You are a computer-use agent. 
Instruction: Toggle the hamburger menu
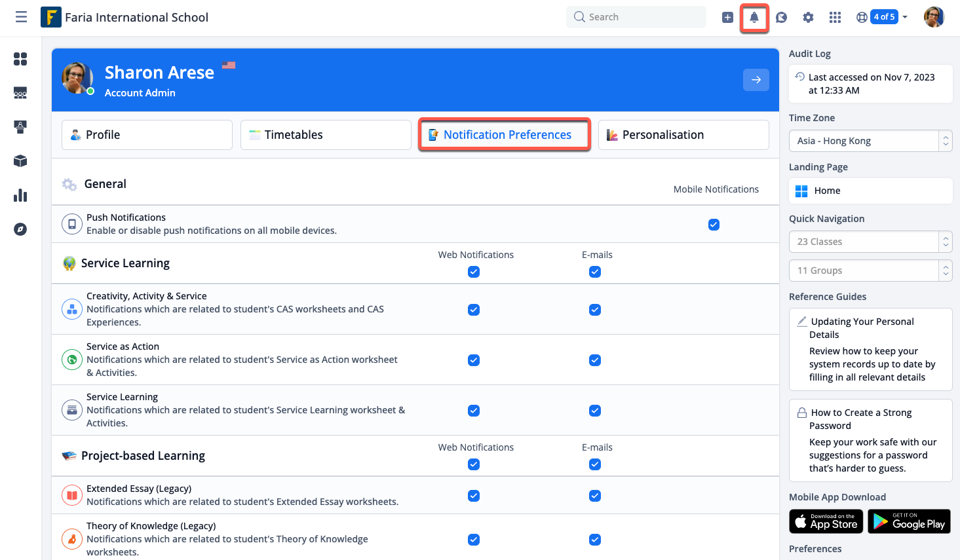(x=21, y=17)
